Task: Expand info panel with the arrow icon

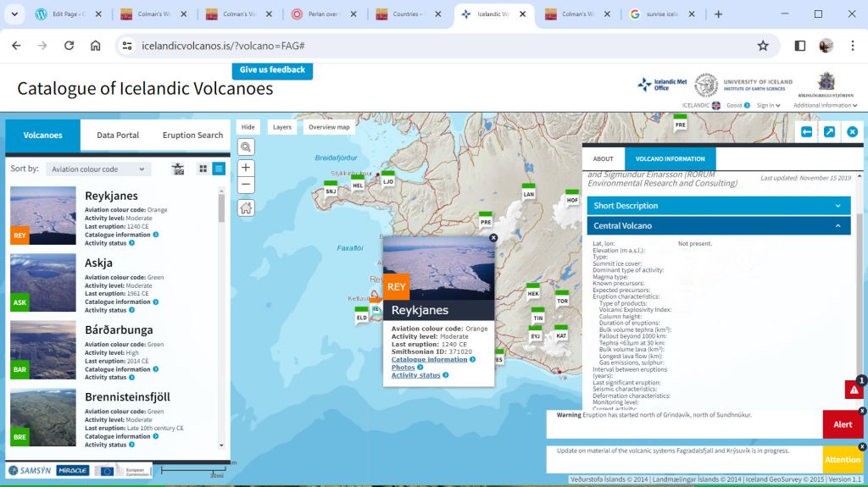Action: pos(829,131)
